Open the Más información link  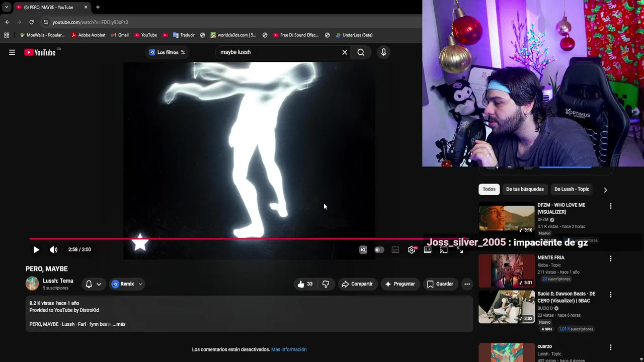coord(289,349)
